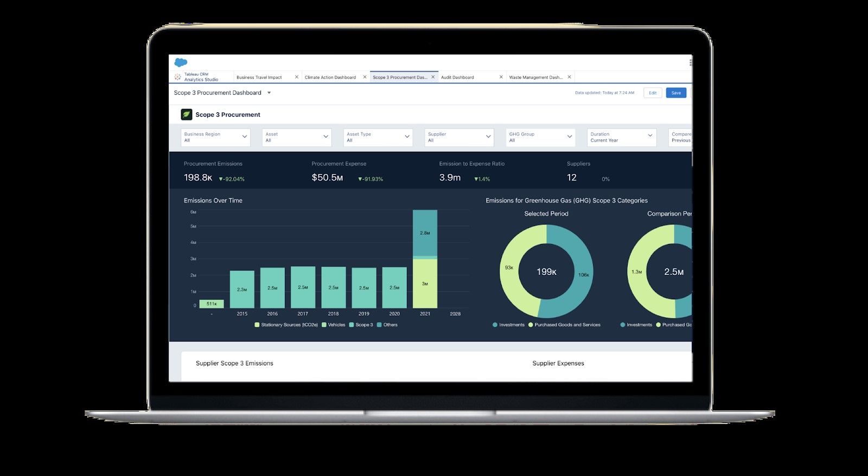Close the Scope 3 Procurement Dashboard tab

point(433,77)
